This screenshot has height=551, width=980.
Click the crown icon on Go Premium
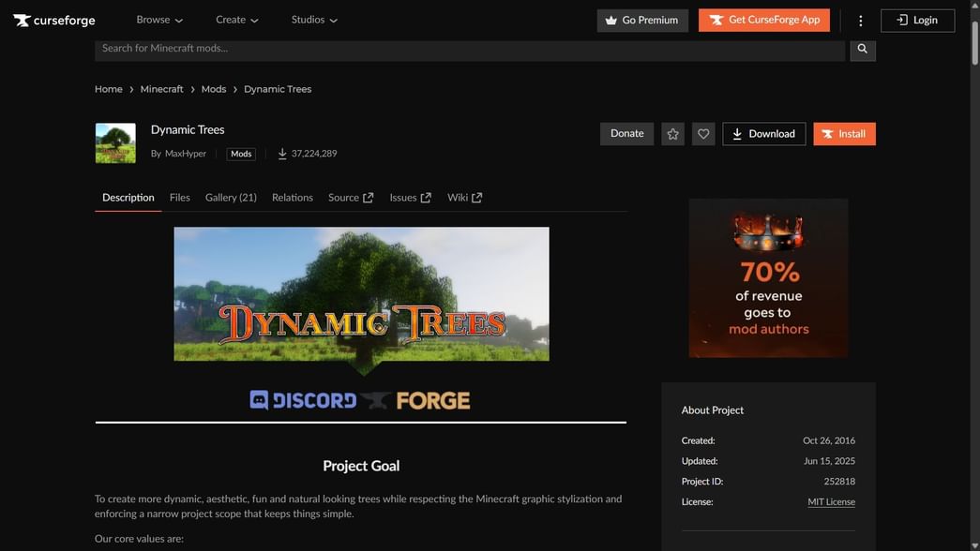(x=611, y=19)
